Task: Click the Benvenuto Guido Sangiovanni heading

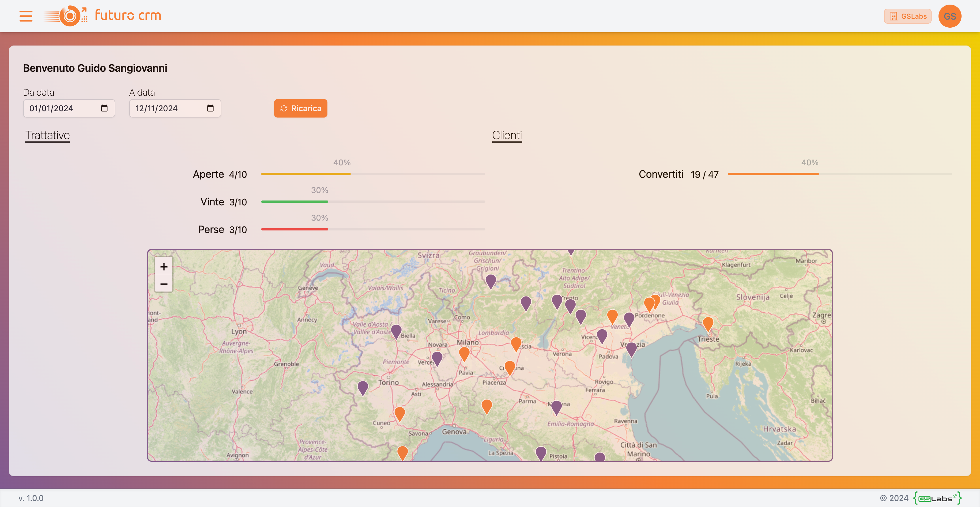Action: point(95,68)
